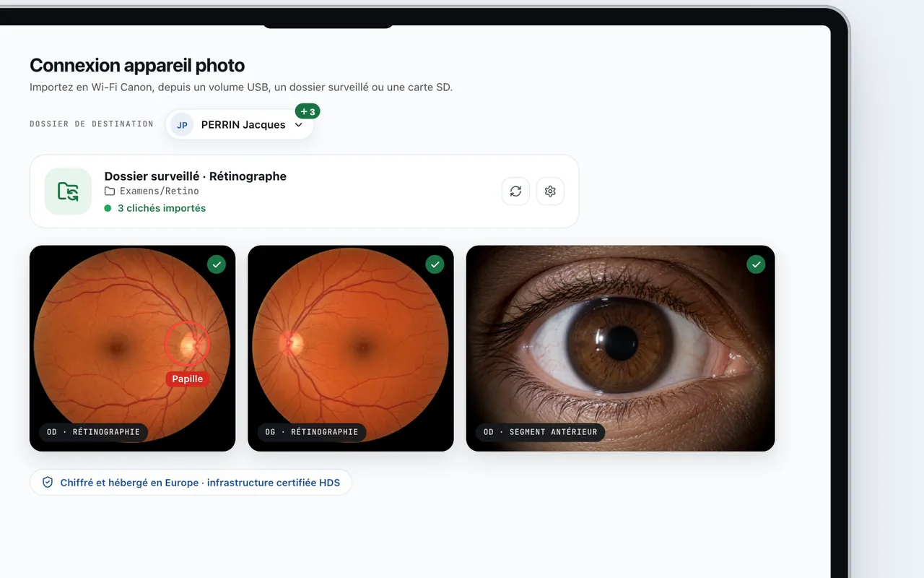The height and width of the screenshot is (578, 924).
Task: Click the 'OD · SEGMENT ANTÉRIEUR' caption tag
Action: tap(541, 432)
